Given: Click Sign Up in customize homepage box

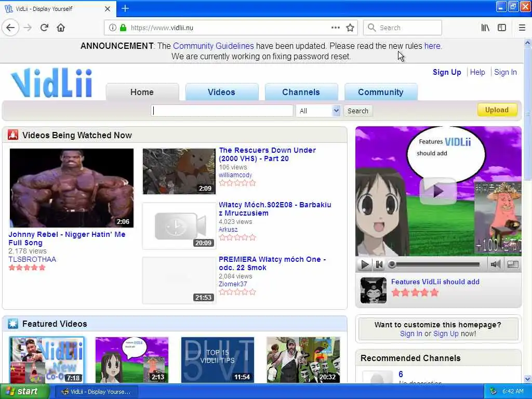Looking at the screenshot, I should click(x=446, y=334).
